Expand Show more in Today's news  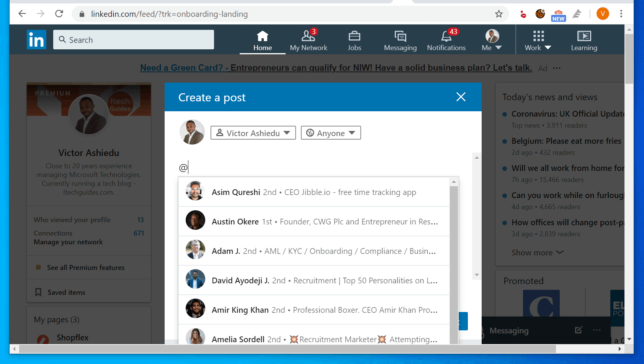tap(537, 252)
